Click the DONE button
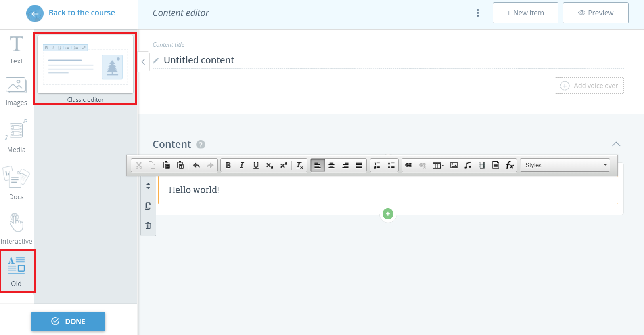 pyautogui.click(x=68, y=321)
